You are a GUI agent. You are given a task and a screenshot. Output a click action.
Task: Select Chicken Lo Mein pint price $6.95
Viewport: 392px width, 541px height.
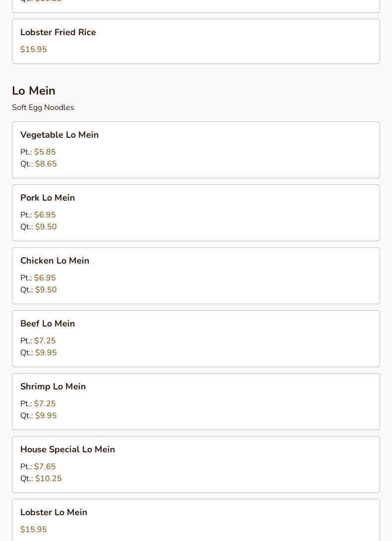(45, 278)
